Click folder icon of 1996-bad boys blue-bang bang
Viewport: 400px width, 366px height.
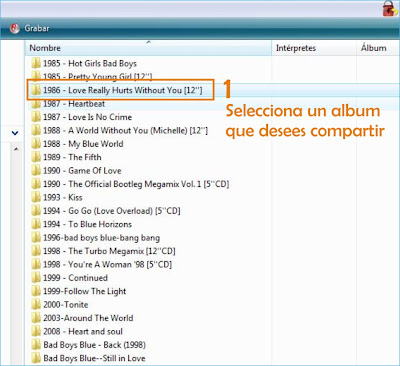[36, 238]
